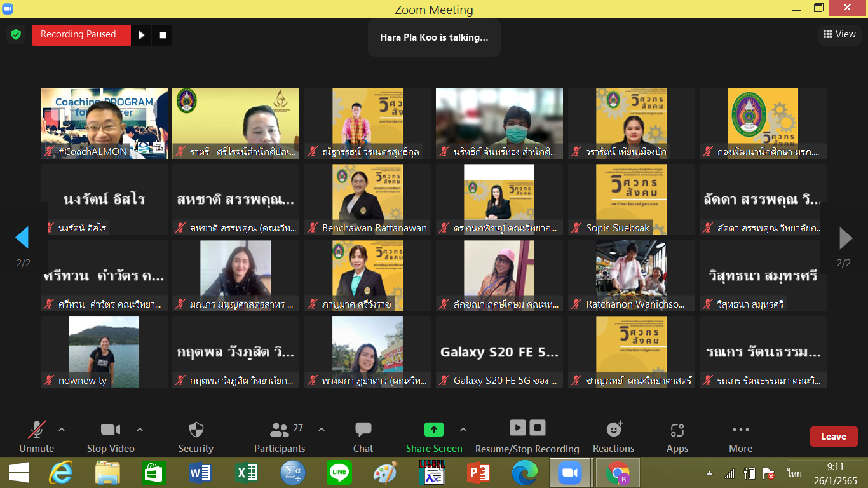This screenshot has height=488, width=868.
Task: Open PowerPoint from the taskbar
Action: pyautogui.click(x=478, y=473)
